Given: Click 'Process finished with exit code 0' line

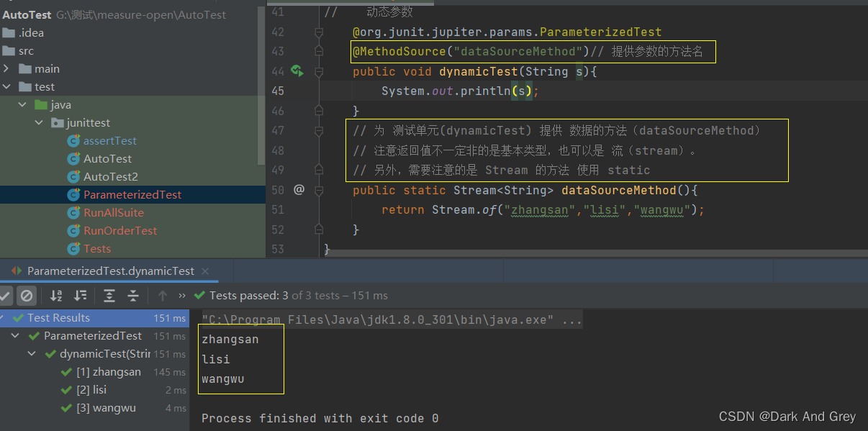Looking at the screenshot, I should [x=320, y=418].
